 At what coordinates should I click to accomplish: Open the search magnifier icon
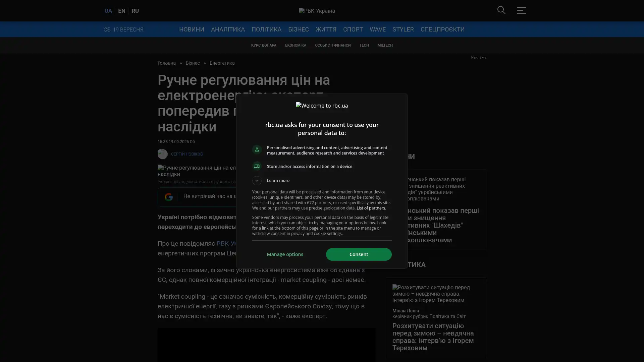point(501,10)
